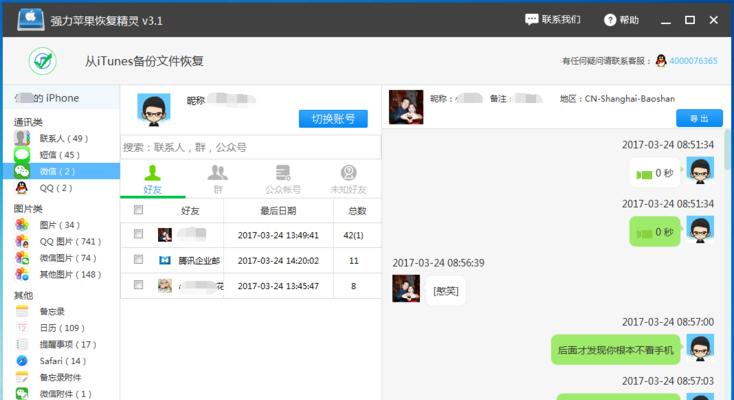Tick the select-all checkbox in 好友 header

click(x=139, y=210)
